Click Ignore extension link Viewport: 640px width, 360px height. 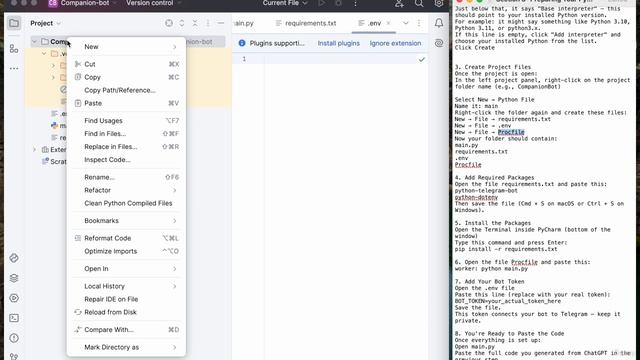395,43
